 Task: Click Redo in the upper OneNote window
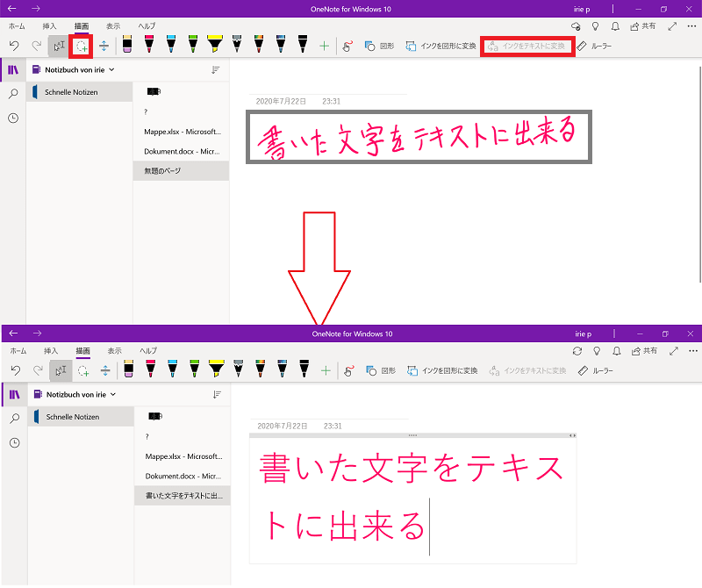tap(37, 46)
